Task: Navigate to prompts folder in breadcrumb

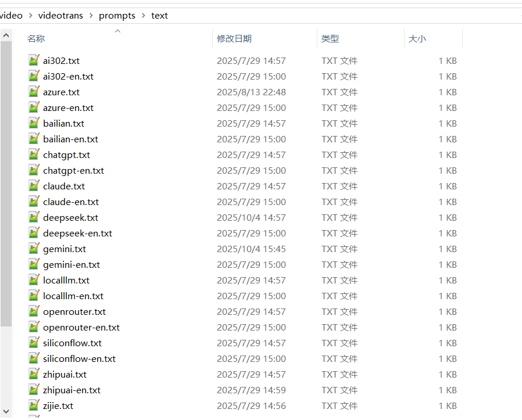Action: pyautogui.click(x=117, y=16)
